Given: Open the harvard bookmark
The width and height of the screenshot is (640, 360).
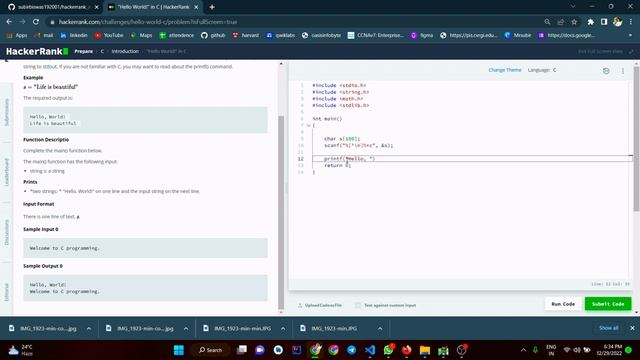Looking at the screenshot, I should (x=245, y=36).
